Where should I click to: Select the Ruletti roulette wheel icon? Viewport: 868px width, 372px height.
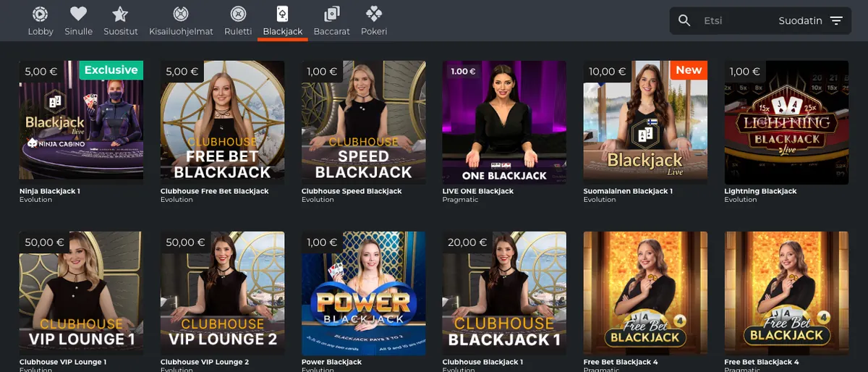tap(238, 14)
